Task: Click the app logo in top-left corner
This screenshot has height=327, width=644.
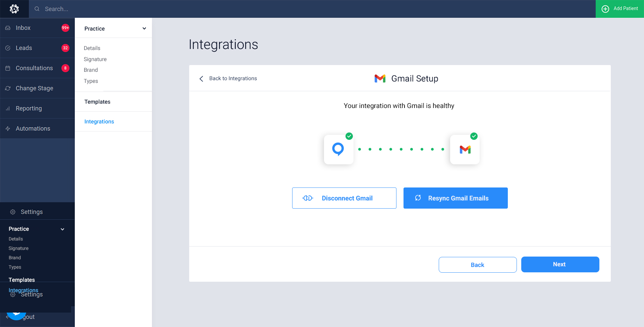Action: coord(14,9)
